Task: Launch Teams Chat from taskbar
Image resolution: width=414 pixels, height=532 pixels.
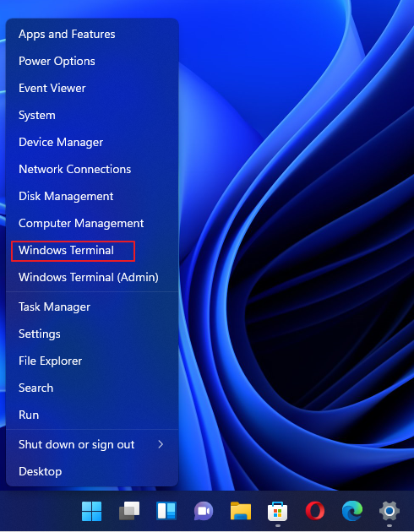Action: point(204,511)
